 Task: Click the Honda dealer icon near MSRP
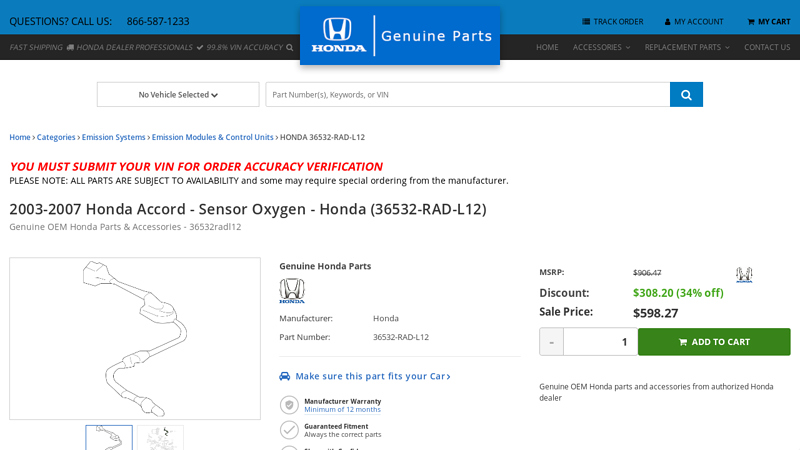point(744,274)
